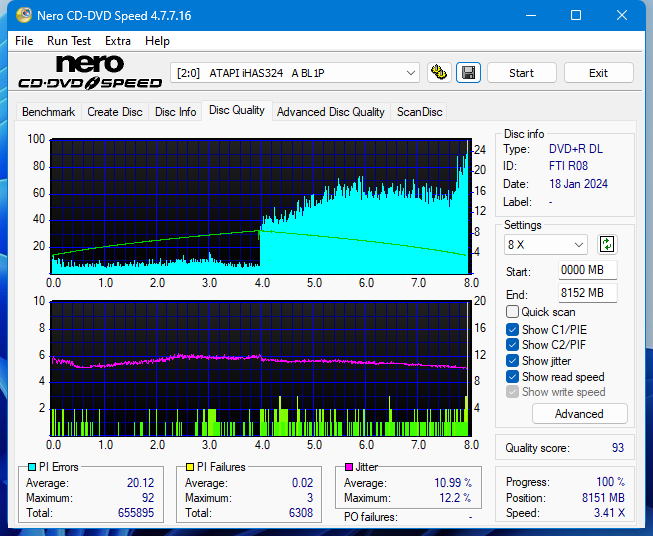Click the Start button

pos(521,73)
